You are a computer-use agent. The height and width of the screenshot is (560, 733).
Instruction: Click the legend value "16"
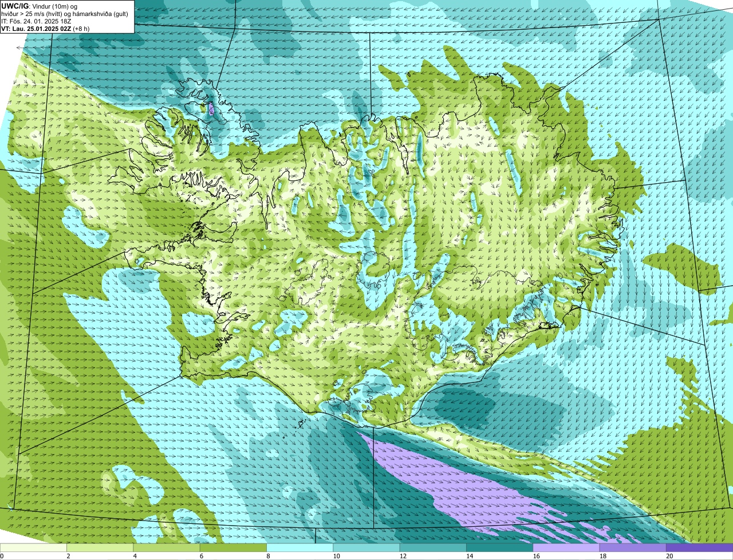coord(536,556)
